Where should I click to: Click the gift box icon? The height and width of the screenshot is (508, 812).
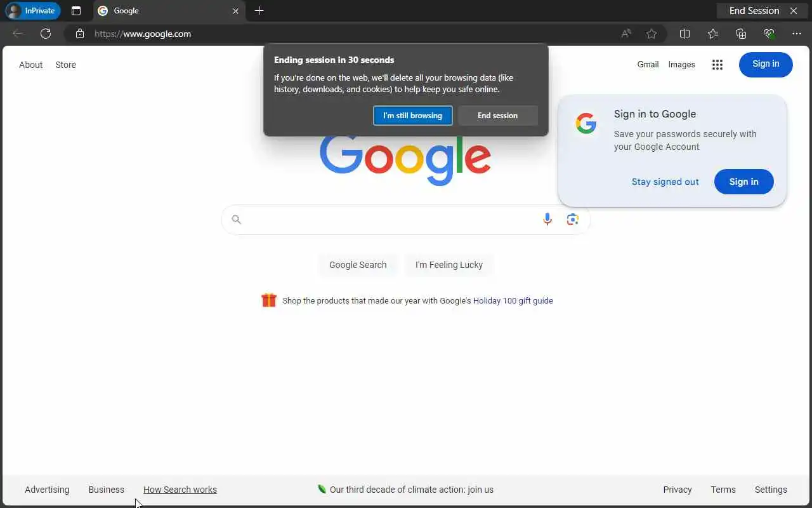[x=269, y=300]
